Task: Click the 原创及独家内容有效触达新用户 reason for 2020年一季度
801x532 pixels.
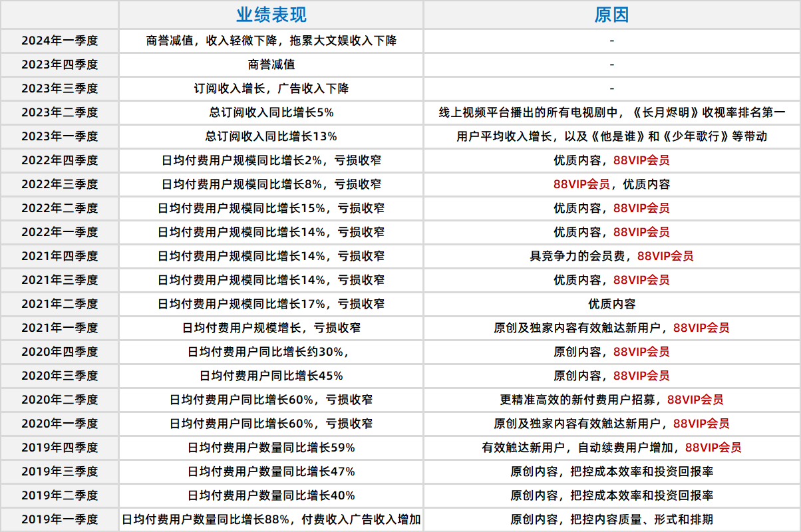Action: coord(612,424)
